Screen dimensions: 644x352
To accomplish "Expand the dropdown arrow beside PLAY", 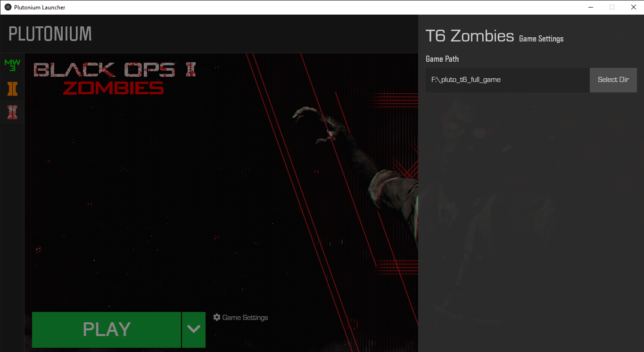I will point(194,329).
